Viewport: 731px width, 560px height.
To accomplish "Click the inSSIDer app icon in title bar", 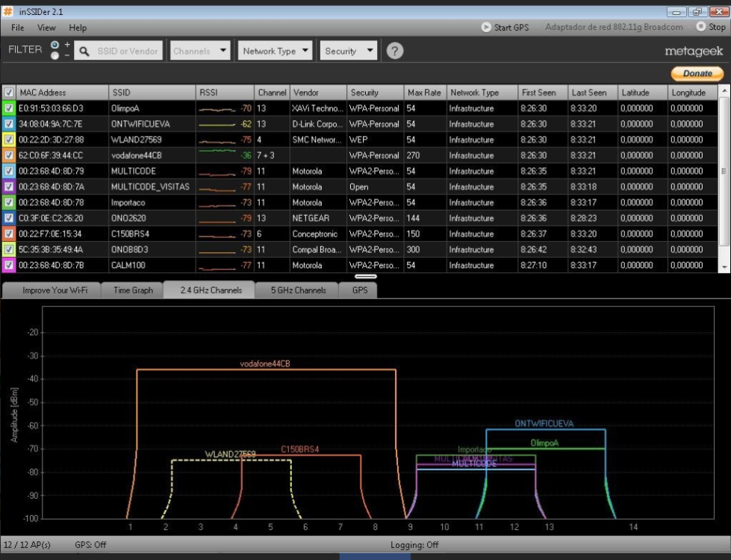I will (8, 11).
